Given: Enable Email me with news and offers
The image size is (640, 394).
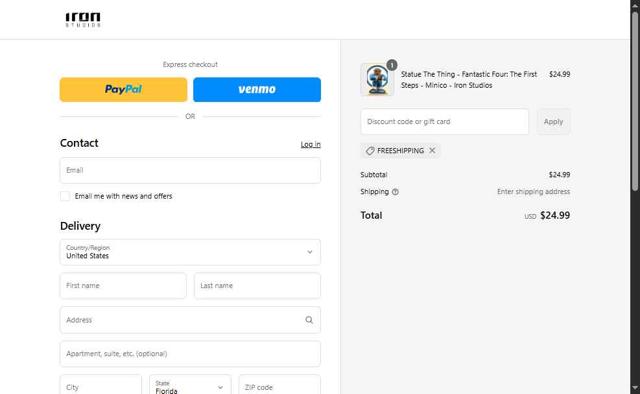Looking at the screenshot, I should coord(65,196).
